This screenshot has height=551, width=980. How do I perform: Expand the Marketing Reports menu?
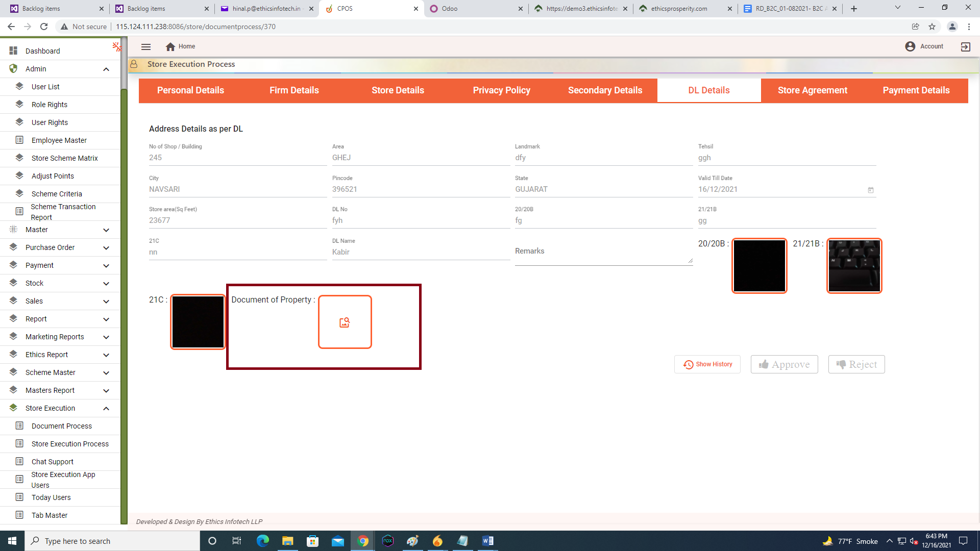click(106, 337)
